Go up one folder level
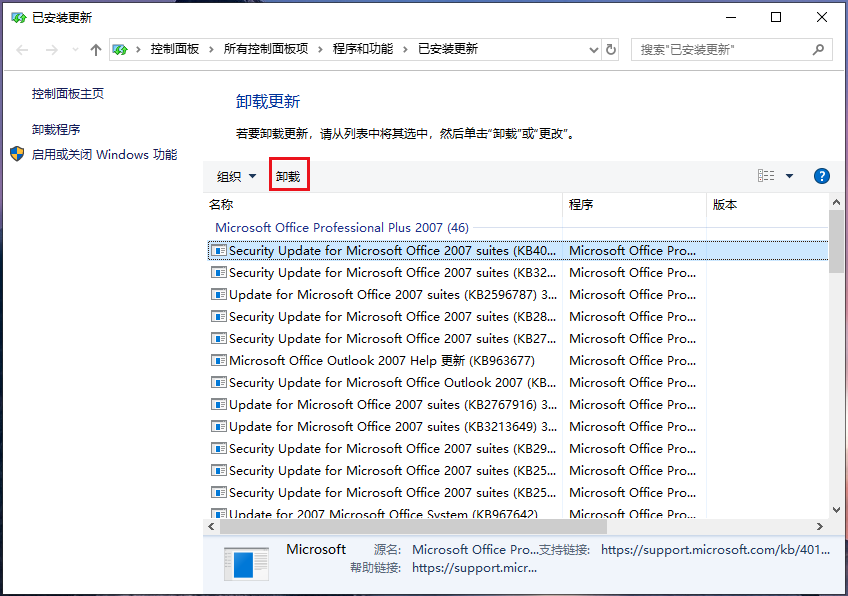Screen dimensions: 848x596 tap(96, 50)
